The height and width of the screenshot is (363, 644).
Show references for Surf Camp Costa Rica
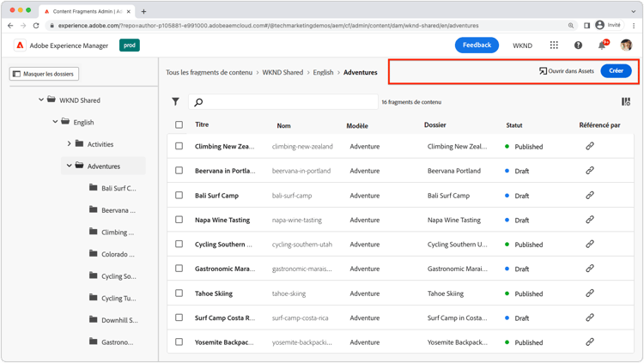pos(590,318)
